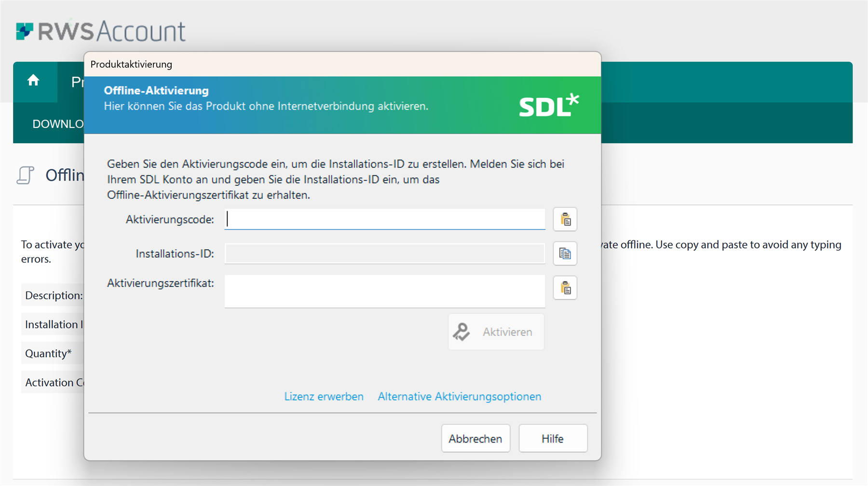This screenshot has height=486, width=868.
Task: Click the paste icon next to Aktivierungszertifikat
Action: (x=565, y=288)
